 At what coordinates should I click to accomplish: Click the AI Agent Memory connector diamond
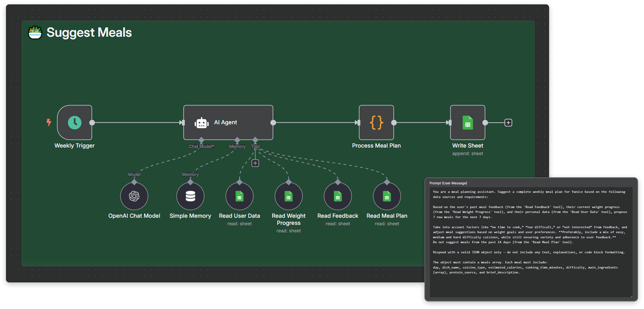pyautogui.click(x=237, y=140)
